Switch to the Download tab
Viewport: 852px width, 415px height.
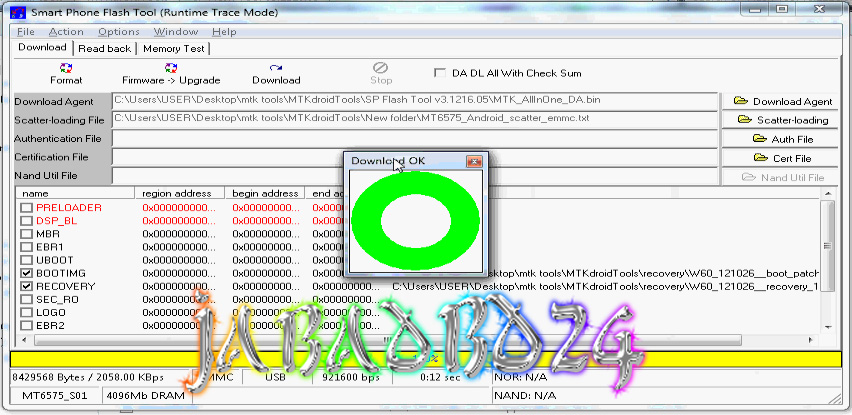pos(42,47)
